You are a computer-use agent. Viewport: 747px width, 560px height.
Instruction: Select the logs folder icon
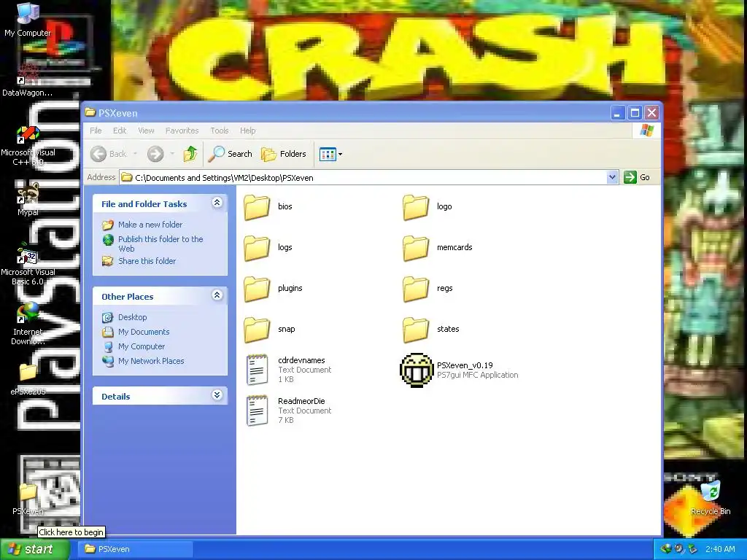coord(257,248)
